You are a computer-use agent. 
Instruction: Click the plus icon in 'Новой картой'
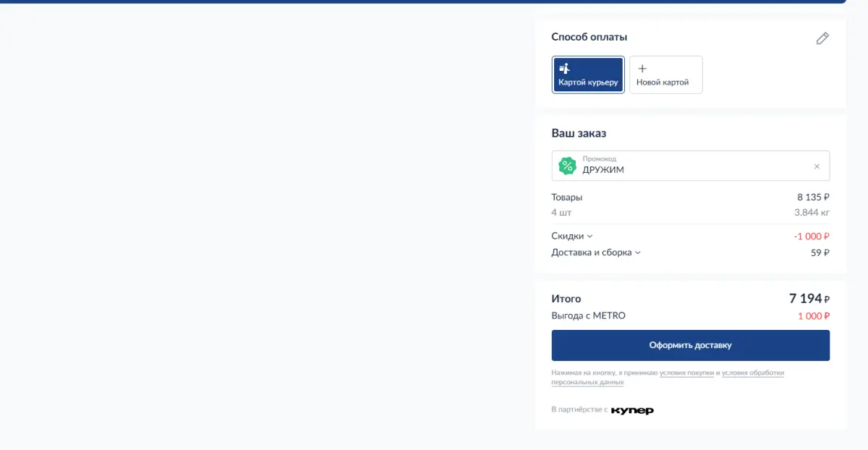coord(642,69)
